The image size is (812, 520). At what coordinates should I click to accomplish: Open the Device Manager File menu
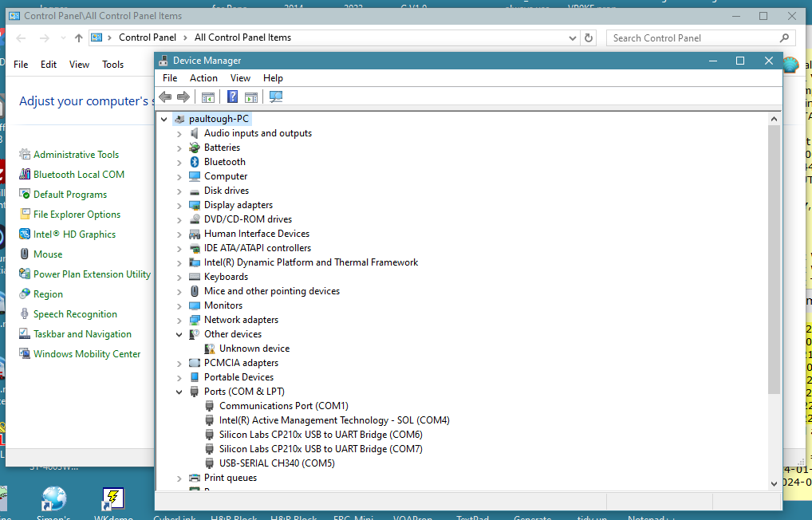pos(170,78)
